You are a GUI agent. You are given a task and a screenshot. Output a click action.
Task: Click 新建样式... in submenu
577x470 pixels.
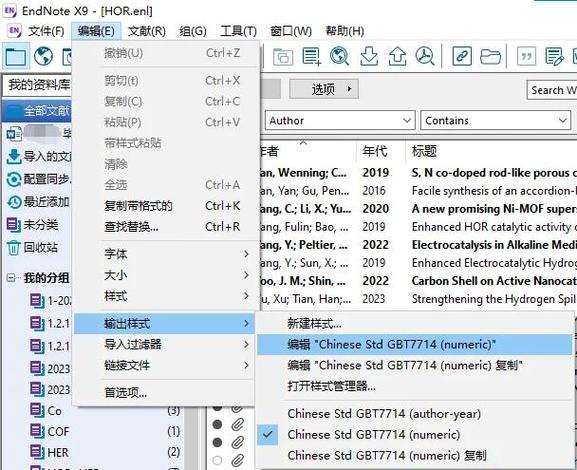[415, 324]
